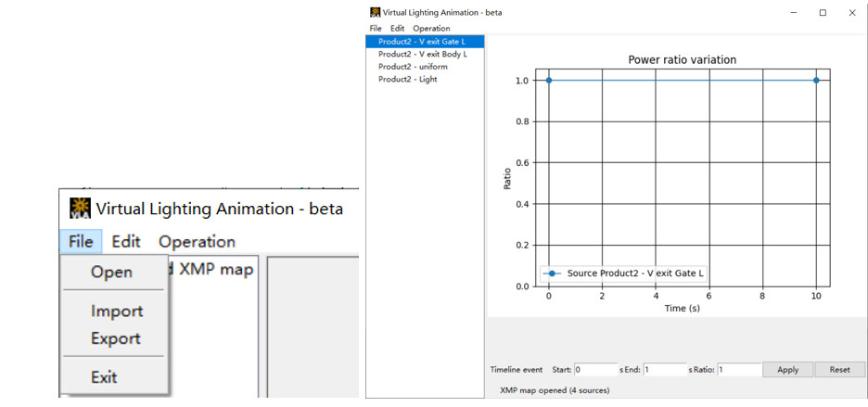Click the End time input field

[666, 369]
